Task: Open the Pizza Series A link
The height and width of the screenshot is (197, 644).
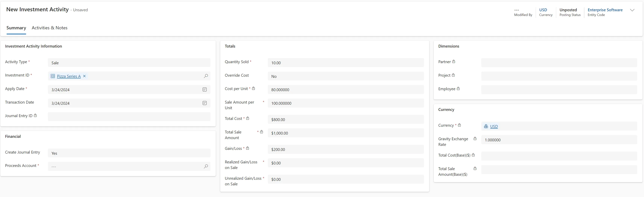Action: pos(69,76)
